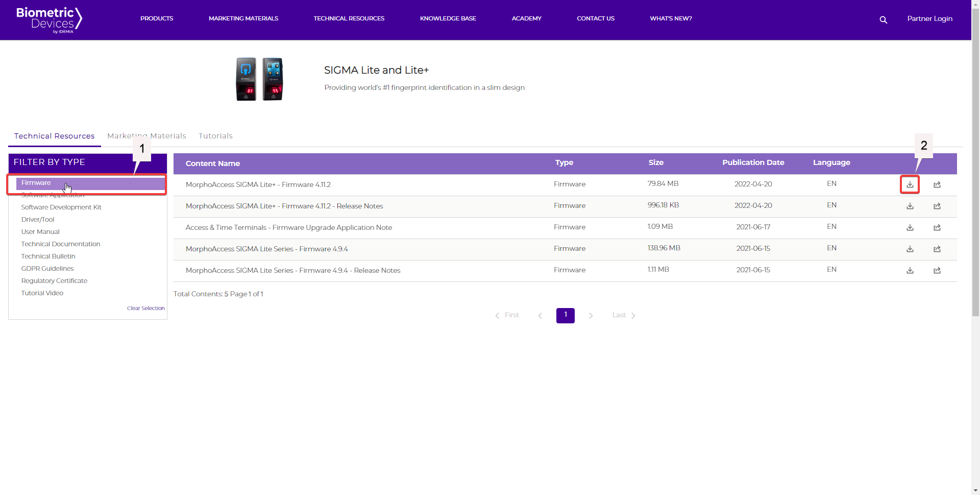Click the 2021-06-17 publication date
The width and height of the screenshot is (980, 495).
coord(753,227)
